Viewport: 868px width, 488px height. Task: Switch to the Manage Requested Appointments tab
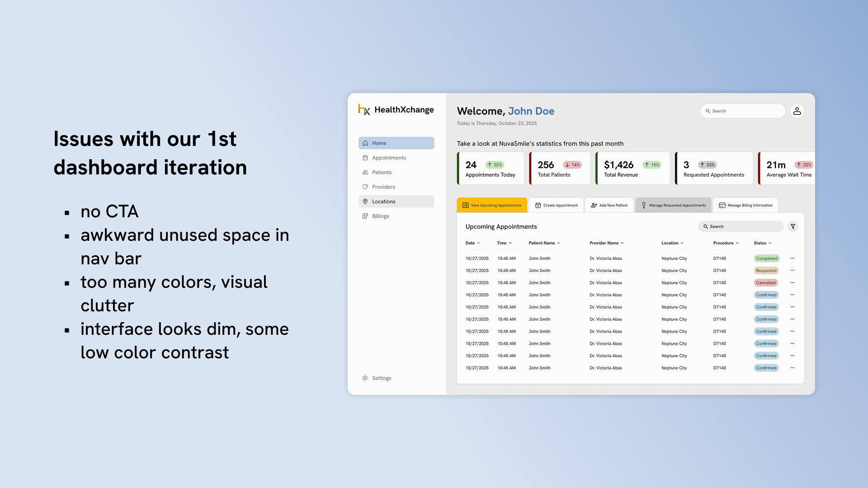[x=673, y=205]
